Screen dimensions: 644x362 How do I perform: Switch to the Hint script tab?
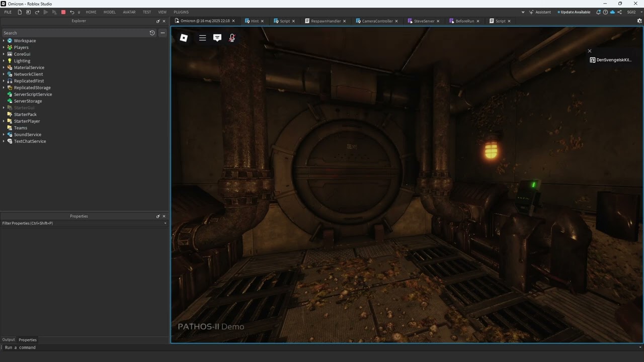pyautogui.click(x=255, y=21)
